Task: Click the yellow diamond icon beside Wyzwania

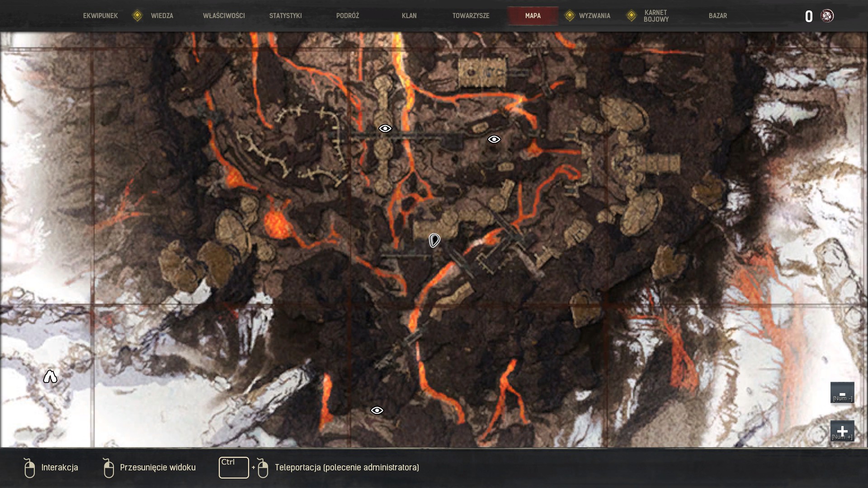Action: tap(570, 16)
